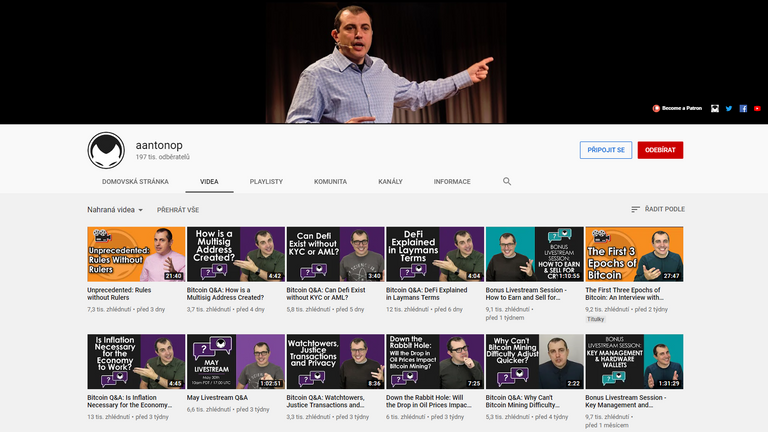Click title 'Bonus Livestream Session - Key Management'

(625, 401)
